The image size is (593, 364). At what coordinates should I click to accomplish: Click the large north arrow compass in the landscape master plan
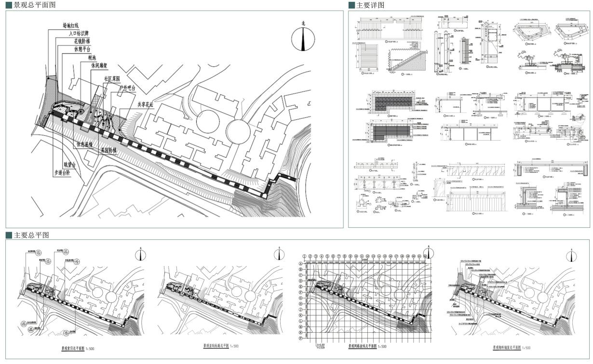[x=302, y=39]
